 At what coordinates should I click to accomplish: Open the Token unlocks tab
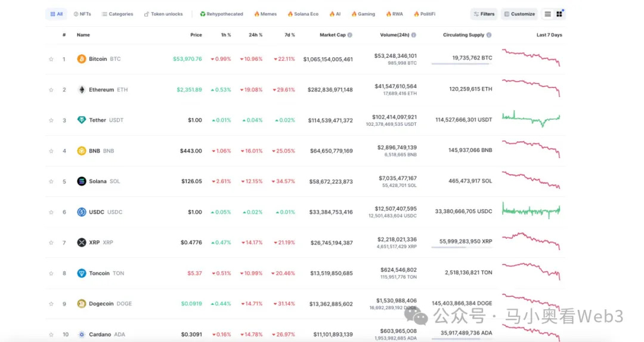(163, 14)
